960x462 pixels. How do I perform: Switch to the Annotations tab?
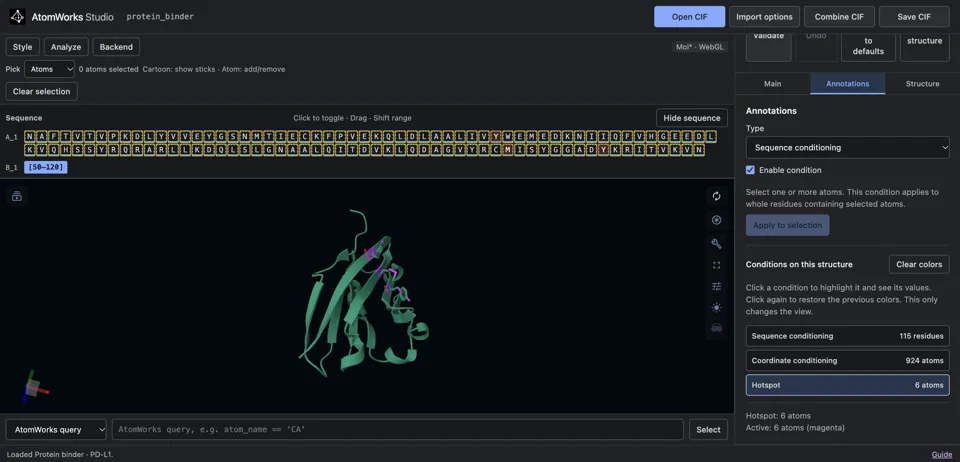(847, 84)
